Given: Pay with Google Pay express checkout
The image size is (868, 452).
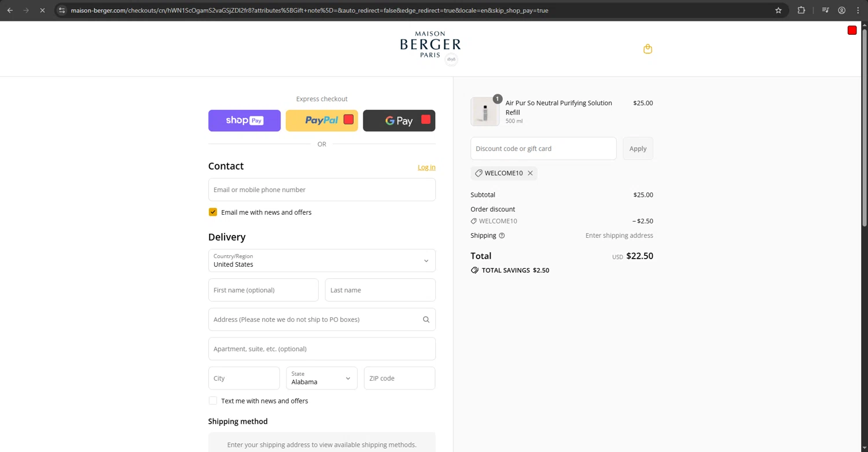Looking at the screenshot, I should click(x=399, y=120).
